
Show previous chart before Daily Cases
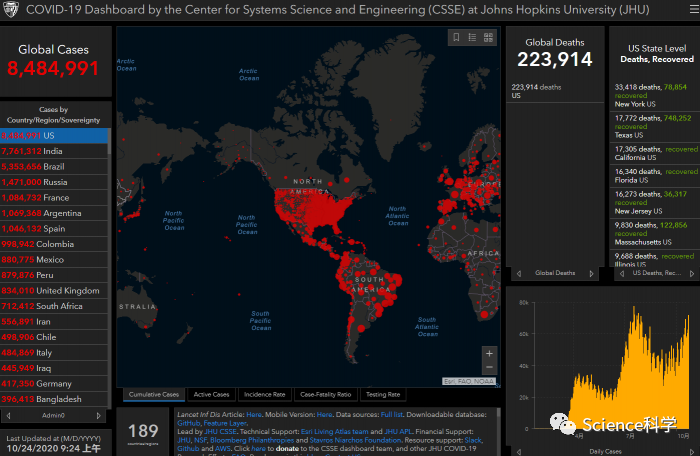pyautogui.click(x=519, y=452)
